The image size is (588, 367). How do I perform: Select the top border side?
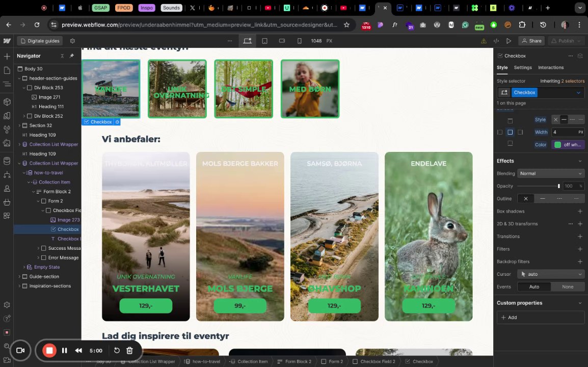pos(510,121)
